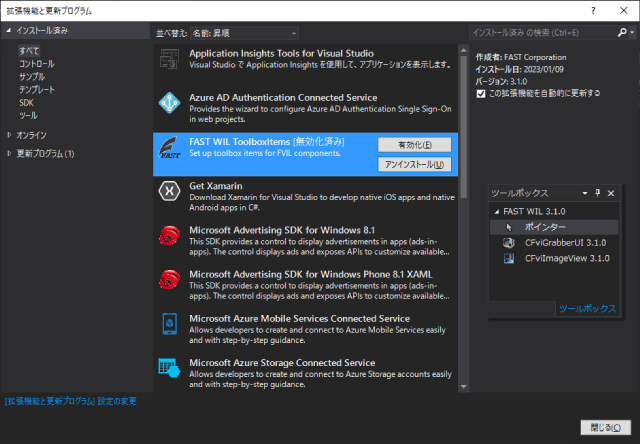The width and height of the screenshot is (640, 444).
Task: Select Microsoft Azure Mobile Services Connected Service title
Action: click(299, 319)
